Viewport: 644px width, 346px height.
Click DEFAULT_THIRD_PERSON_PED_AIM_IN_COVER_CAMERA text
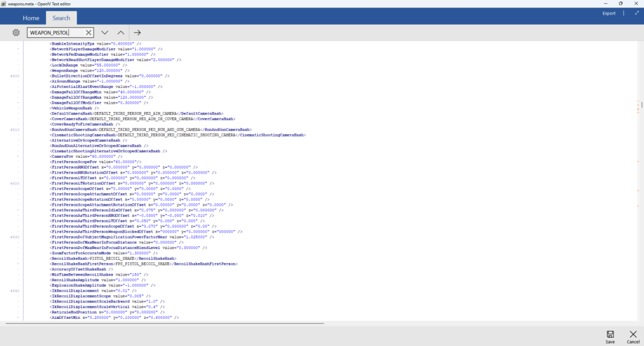(142, 119)
